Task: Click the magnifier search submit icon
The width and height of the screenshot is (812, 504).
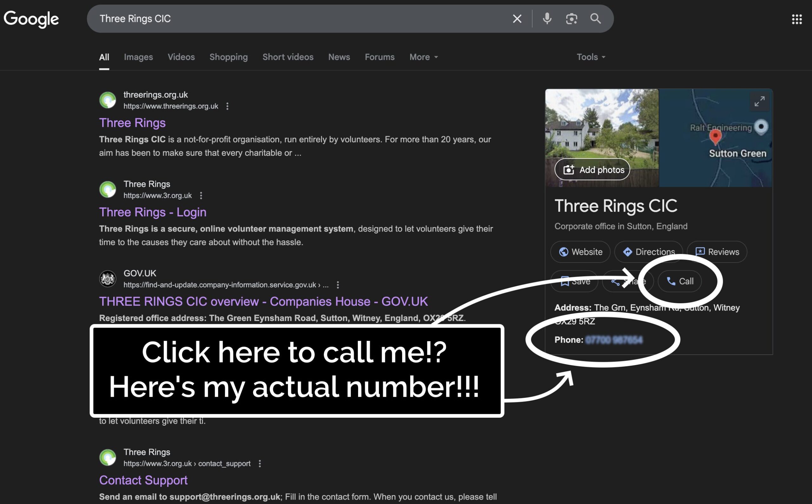Action: point(595,19)
